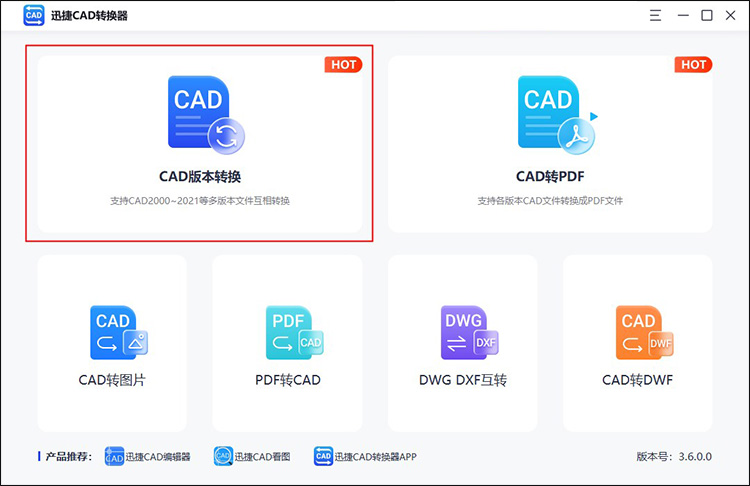Close the 迅捷CAD转换器 window
Image resolution: width=750 pixels, height=486 pixels.
[x=730, y=15]
